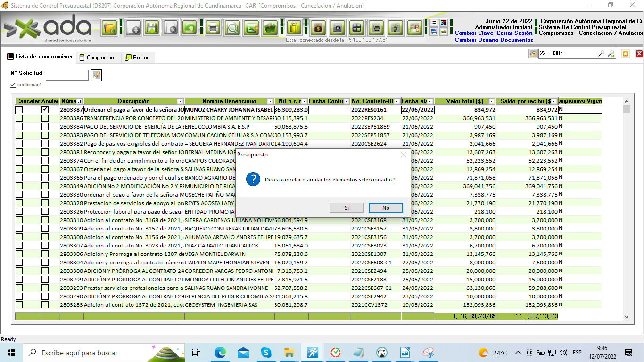This screenshot has width=644, height=362.
Task: Click the Excel export toolbar icon
Action: (252, 27)
